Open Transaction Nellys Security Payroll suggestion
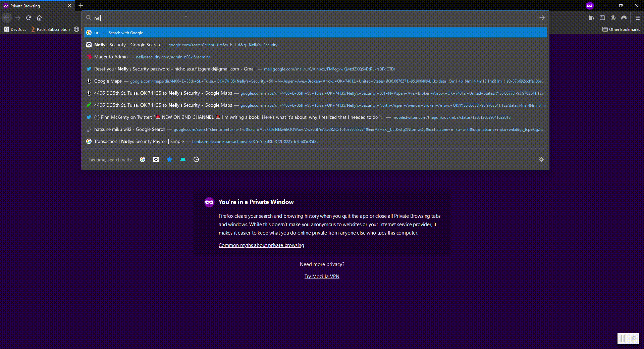The height and width of the screenshot is (349, 644). point(315,141)
